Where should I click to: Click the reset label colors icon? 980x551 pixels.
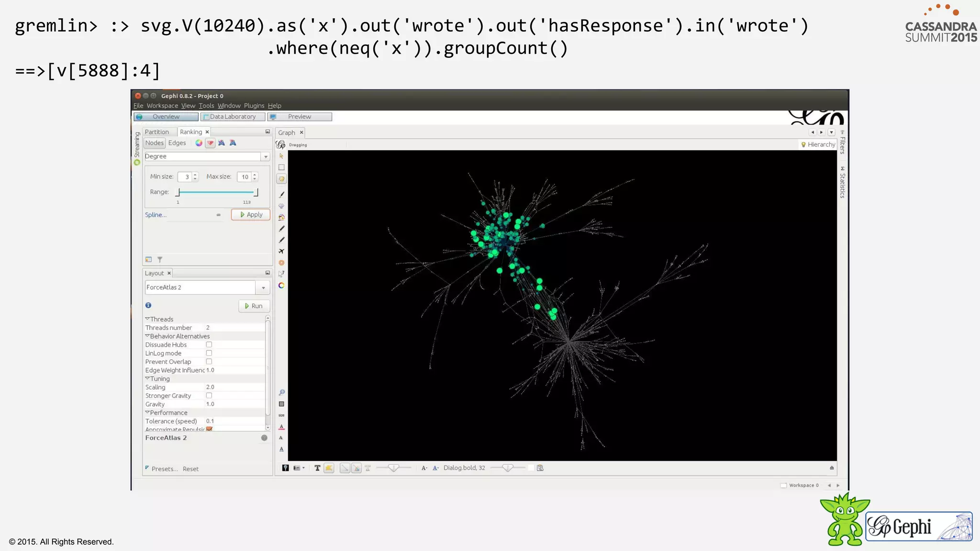(281, 427)
